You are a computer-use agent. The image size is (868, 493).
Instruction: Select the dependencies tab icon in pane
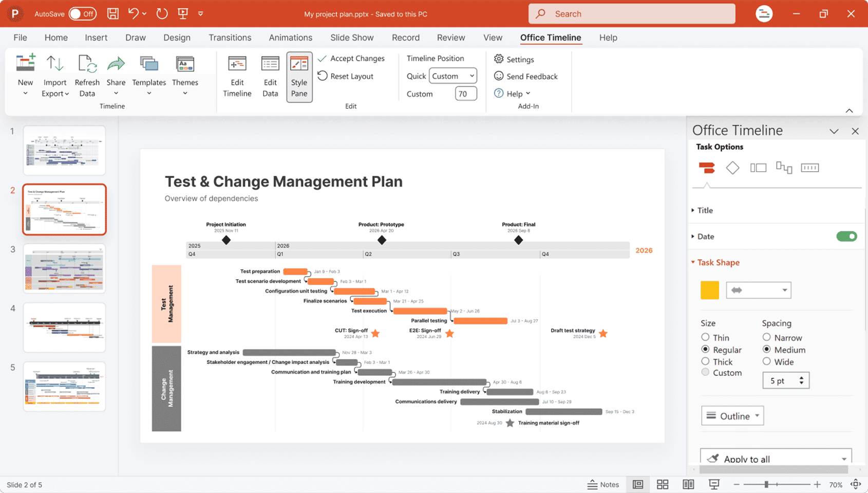[784, 168]
